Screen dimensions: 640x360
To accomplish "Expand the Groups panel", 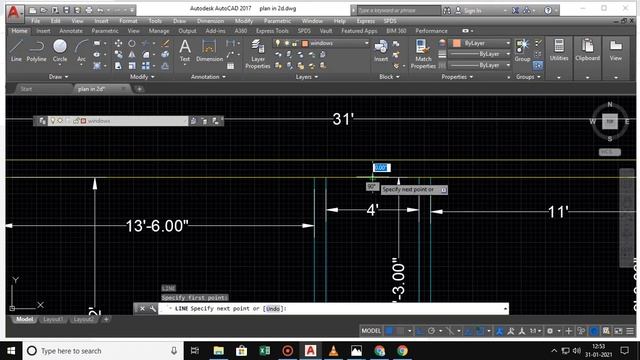I will (x=528, y=77).
